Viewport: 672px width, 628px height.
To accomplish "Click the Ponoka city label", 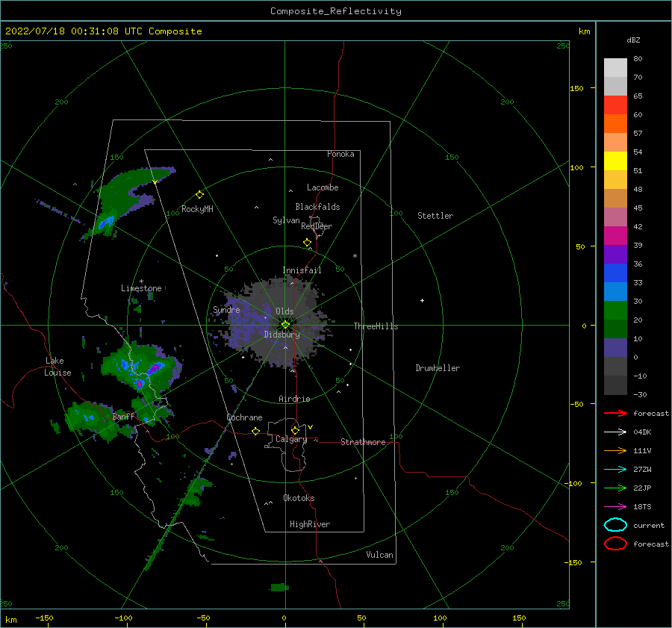I will pos(340,154).
